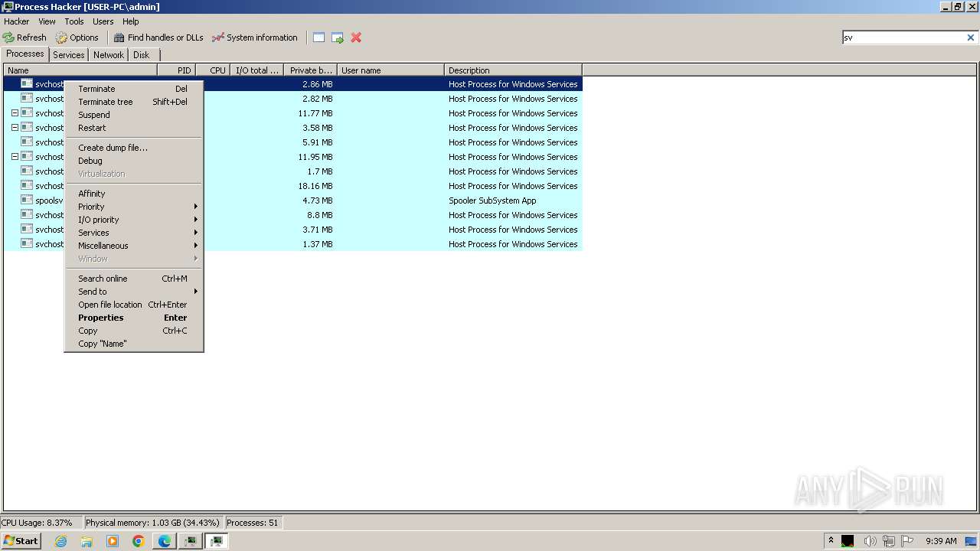Viewport: 980px width, 551px height.
Task: Open the Hacker menu
Action: click(16, 21)
